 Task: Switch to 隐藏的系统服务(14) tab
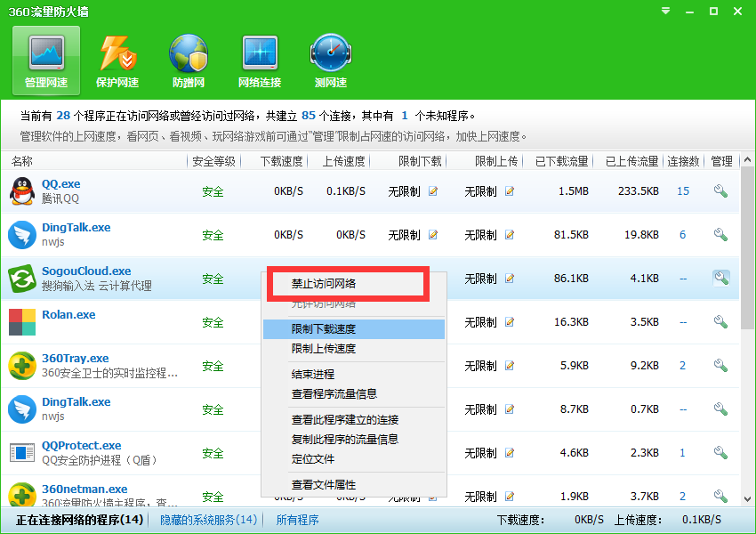pos(208,520)
